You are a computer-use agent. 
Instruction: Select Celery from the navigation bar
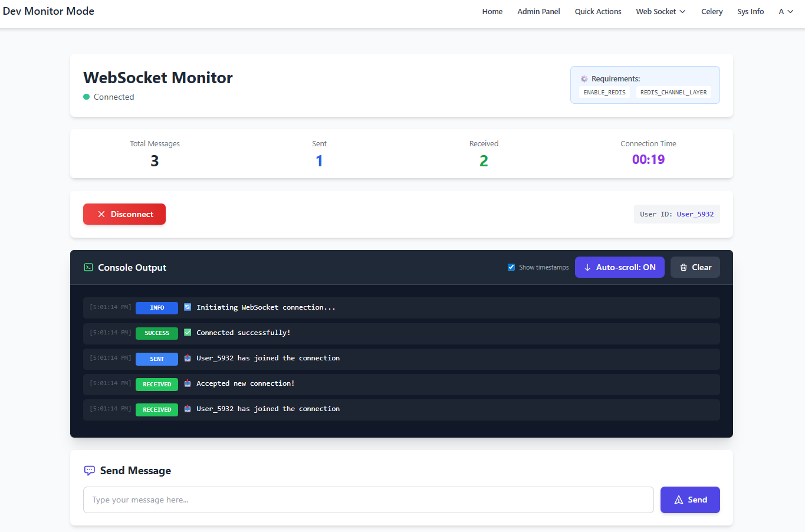point(711,11)
